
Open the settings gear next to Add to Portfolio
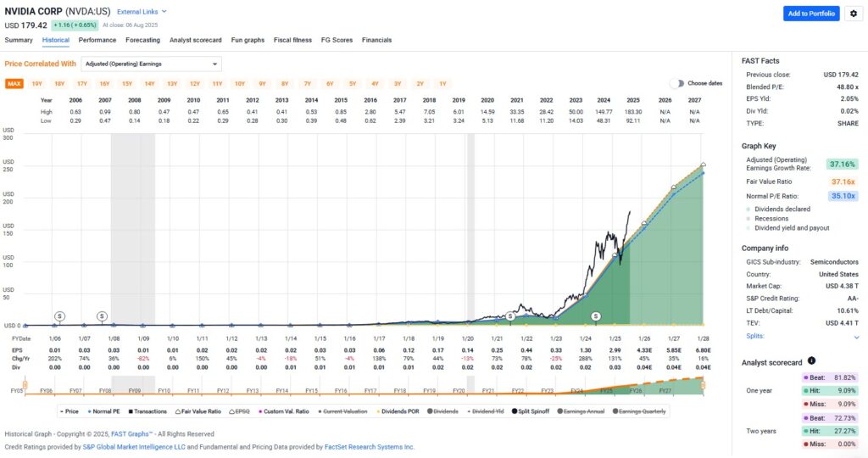coord(853,14)
